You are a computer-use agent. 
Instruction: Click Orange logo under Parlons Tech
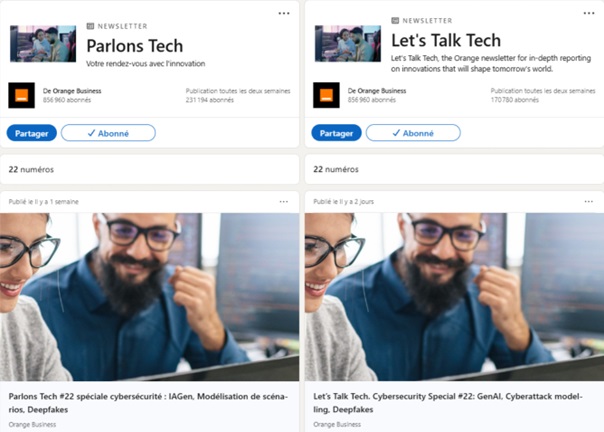point(22,95)
